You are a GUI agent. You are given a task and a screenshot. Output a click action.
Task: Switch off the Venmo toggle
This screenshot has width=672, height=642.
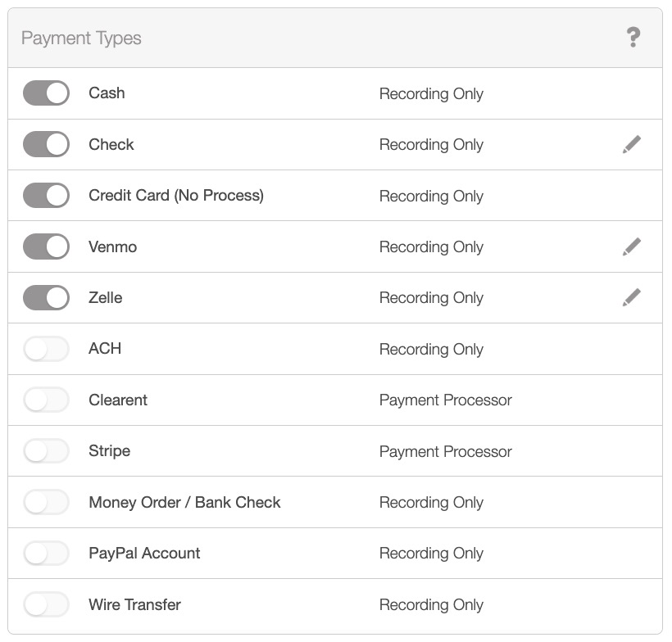46,246
